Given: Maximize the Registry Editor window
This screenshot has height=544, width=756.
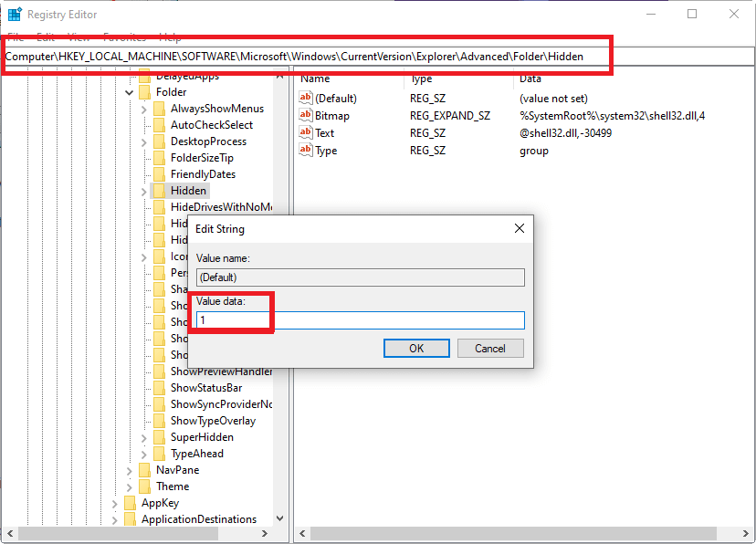Looking at the screenshot, I should 692,14.
